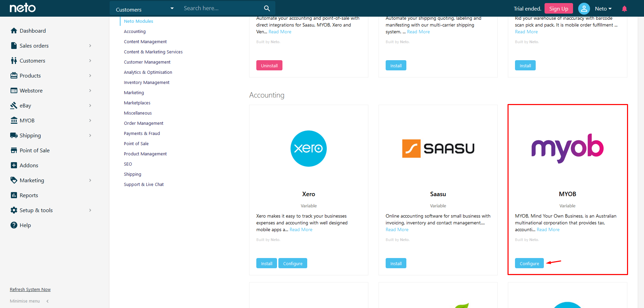Image resolution: width=644 pixels, height=308 pixels.
Task: Click the Addons plus icon
Action: pos(14,165)
